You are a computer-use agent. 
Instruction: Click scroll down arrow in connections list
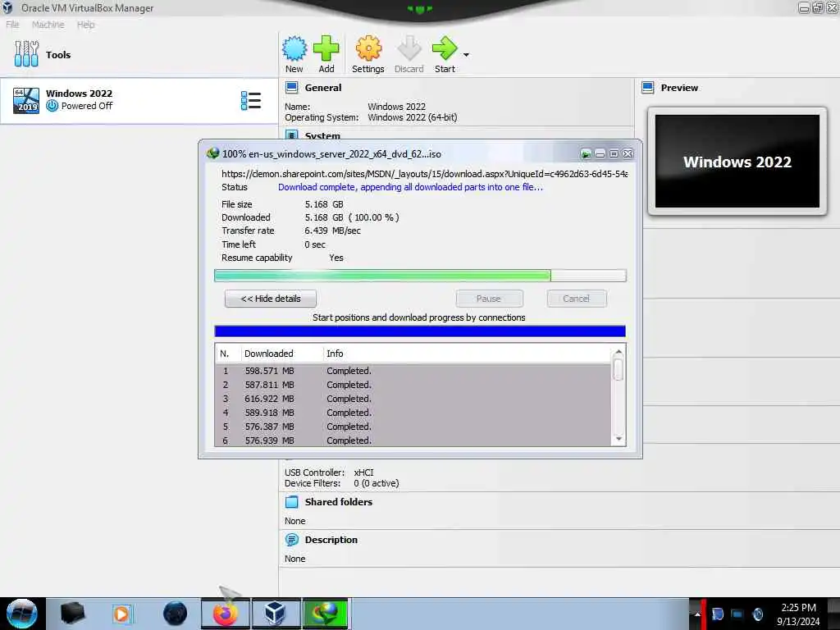[619, 440]
